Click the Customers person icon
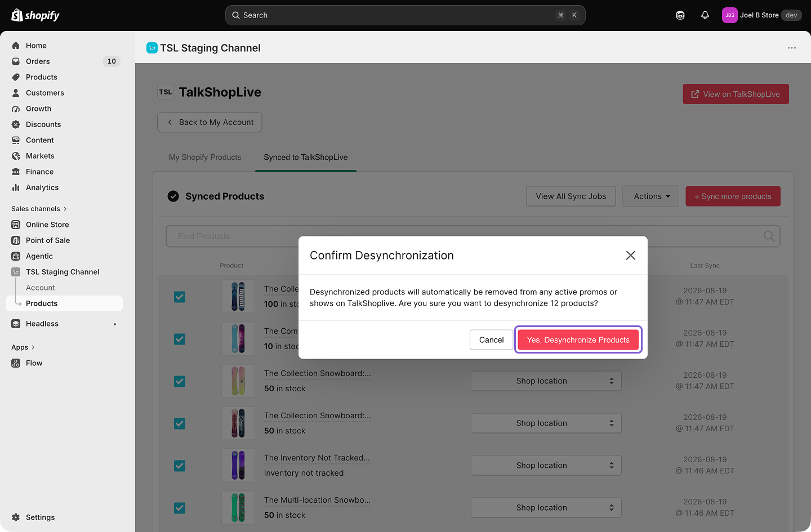The width and height of the screenshot is (811, 532). [x=16, y=93]
